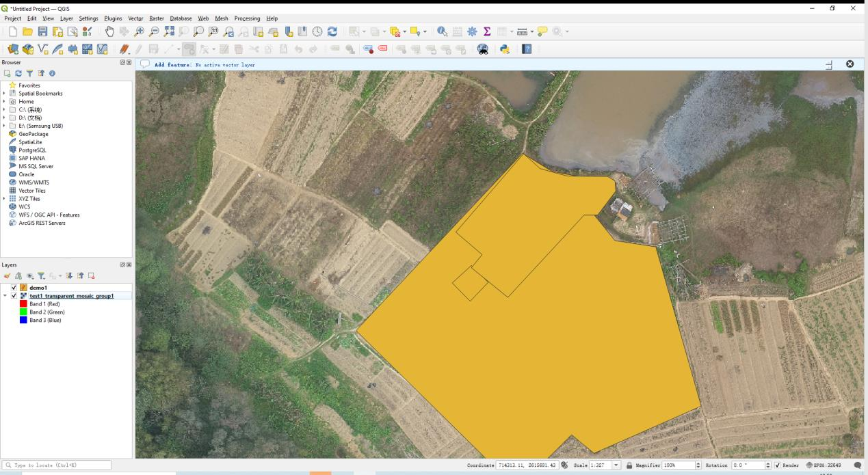
Task: Select the Pan Map hand tool
Action: point(110,31)
